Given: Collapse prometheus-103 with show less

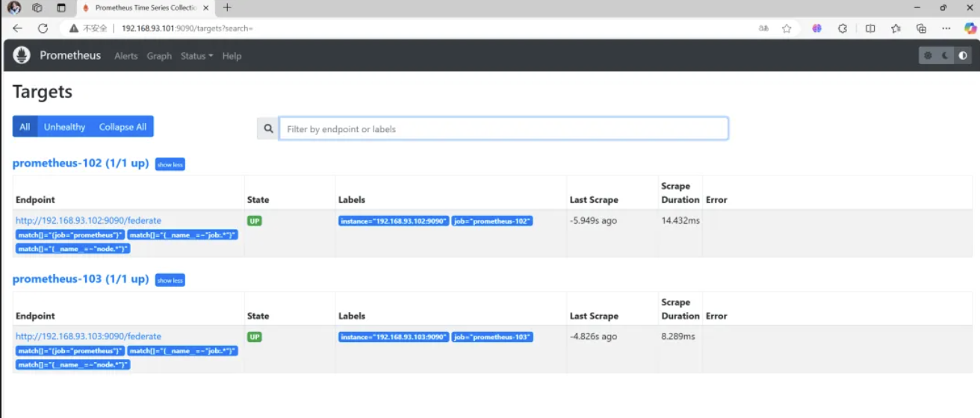Looking at the screenshot, I should tap(170, 281).
